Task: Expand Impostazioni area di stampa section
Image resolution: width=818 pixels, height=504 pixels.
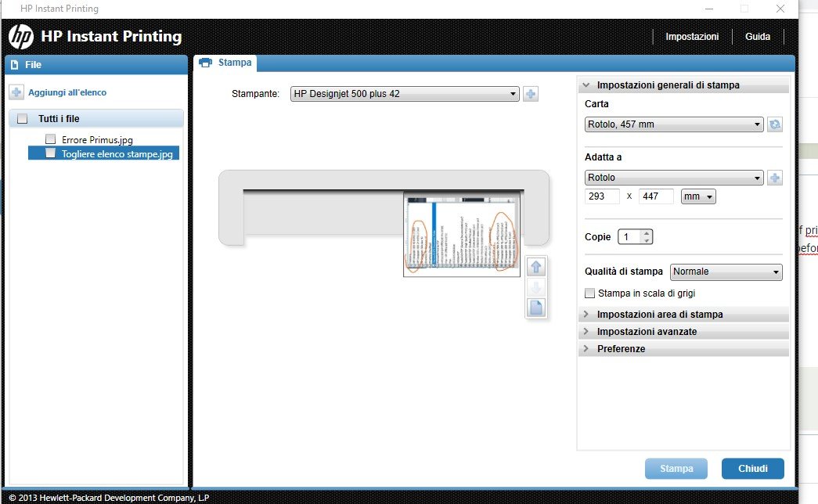Action: [x=683, y=314]
